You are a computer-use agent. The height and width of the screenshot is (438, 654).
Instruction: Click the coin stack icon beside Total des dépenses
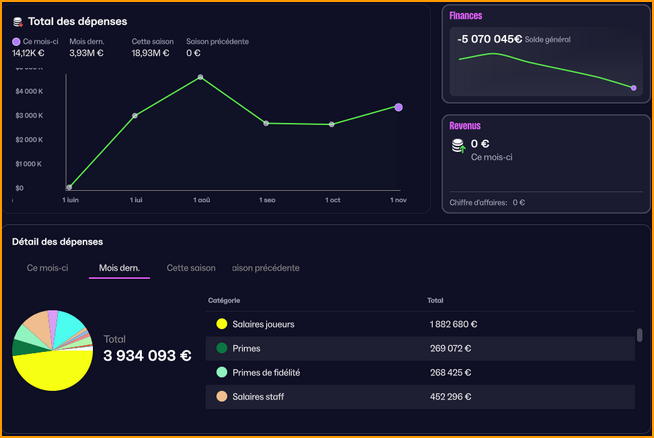18,21
